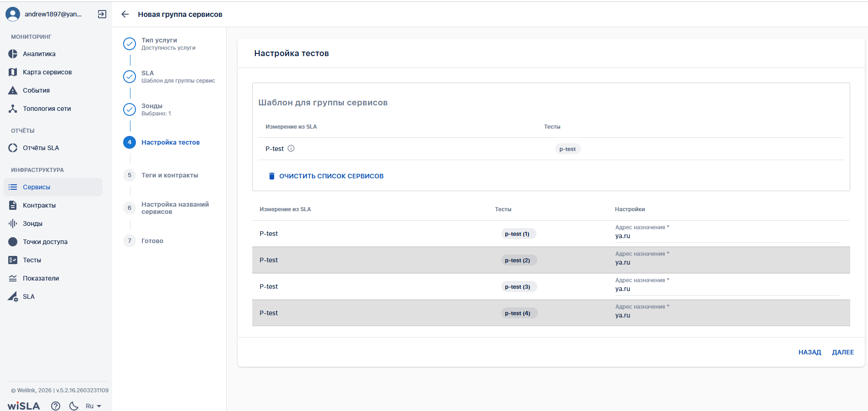
Task: Select step 7 Готово
Action: point(143,241)
